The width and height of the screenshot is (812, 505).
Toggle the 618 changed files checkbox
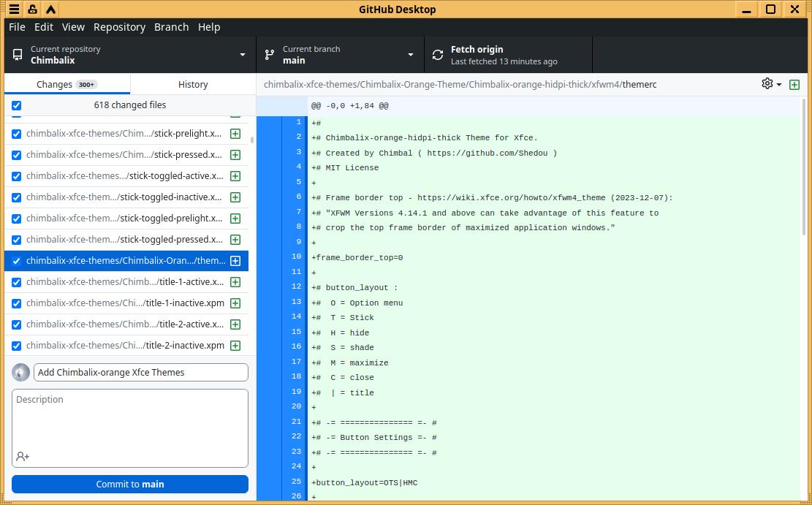coord(17,105)
